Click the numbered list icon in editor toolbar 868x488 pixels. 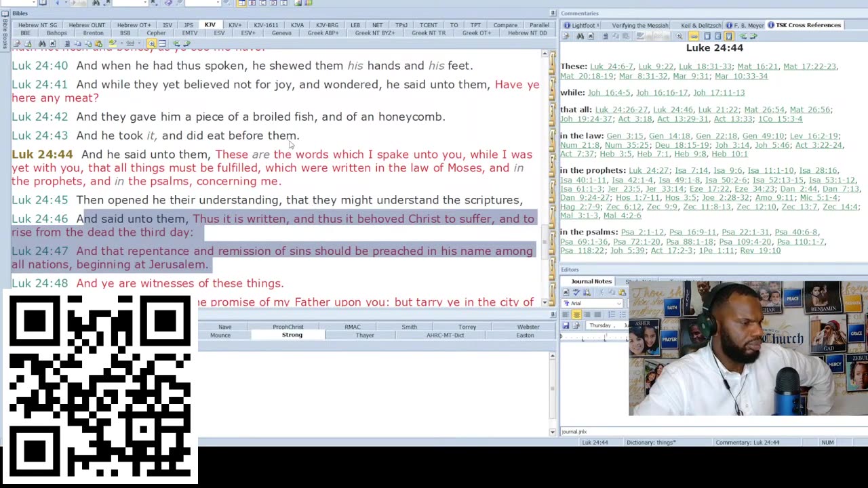tap(611, 314)
